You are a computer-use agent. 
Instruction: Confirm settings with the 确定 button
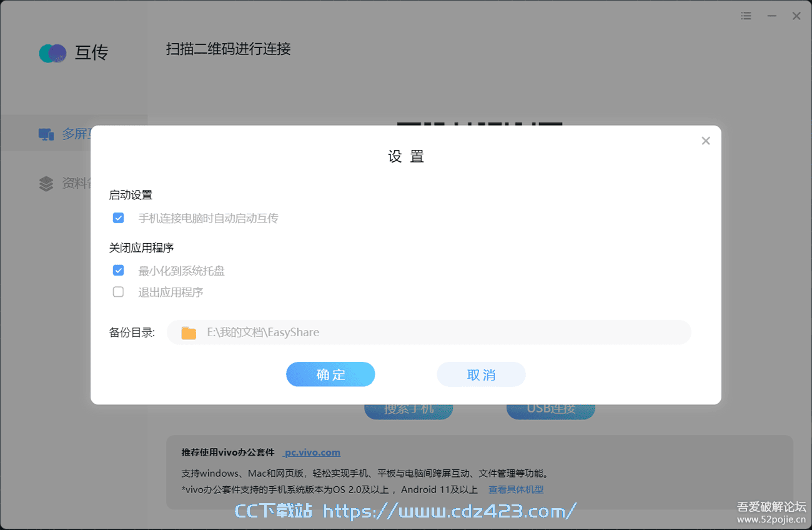pyautogui.click(x=330, y=374)
